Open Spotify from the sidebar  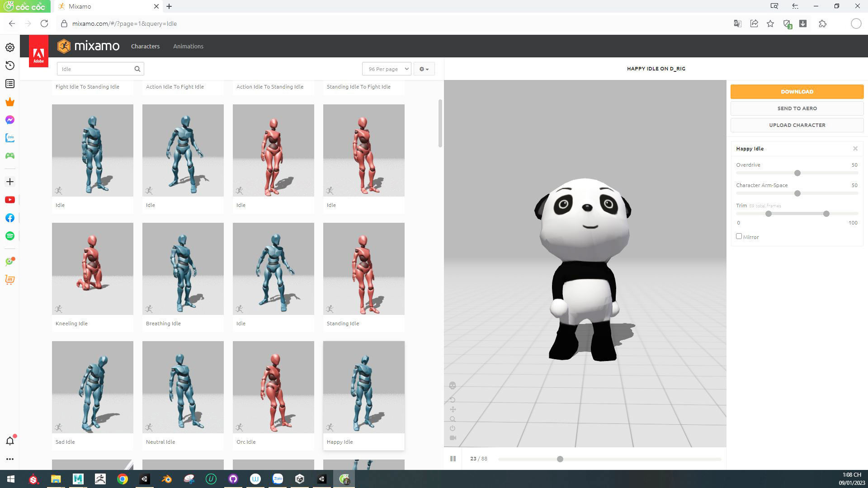click(x=10, y=236)
